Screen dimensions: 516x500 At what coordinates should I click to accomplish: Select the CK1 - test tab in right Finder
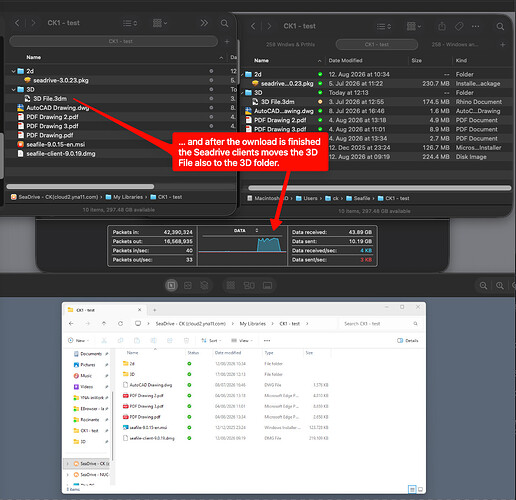click(x=377, y=44)
